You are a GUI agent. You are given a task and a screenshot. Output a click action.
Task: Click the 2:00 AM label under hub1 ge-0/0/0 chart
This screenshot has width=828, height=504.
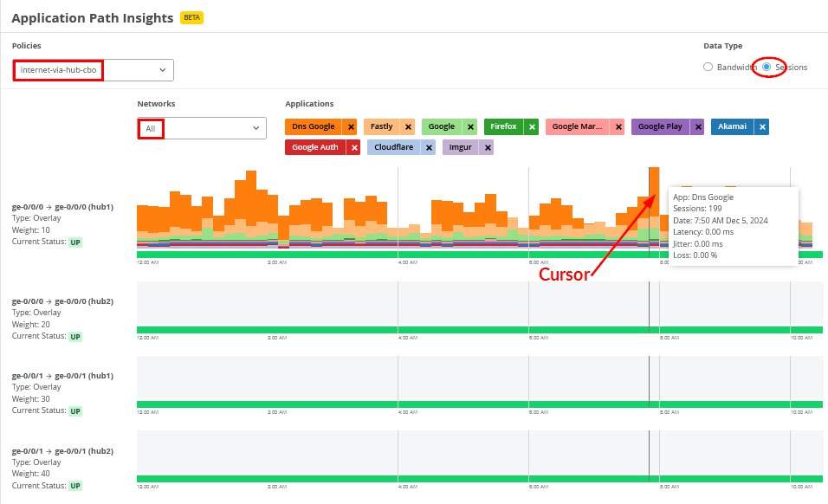[277, 262]
